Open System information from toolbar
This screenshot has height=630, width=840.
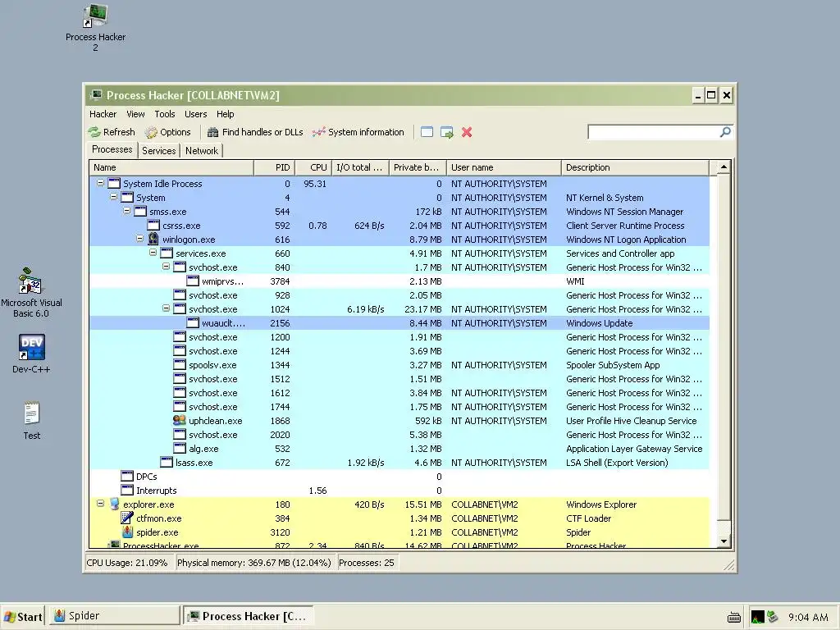pos(358,132)
